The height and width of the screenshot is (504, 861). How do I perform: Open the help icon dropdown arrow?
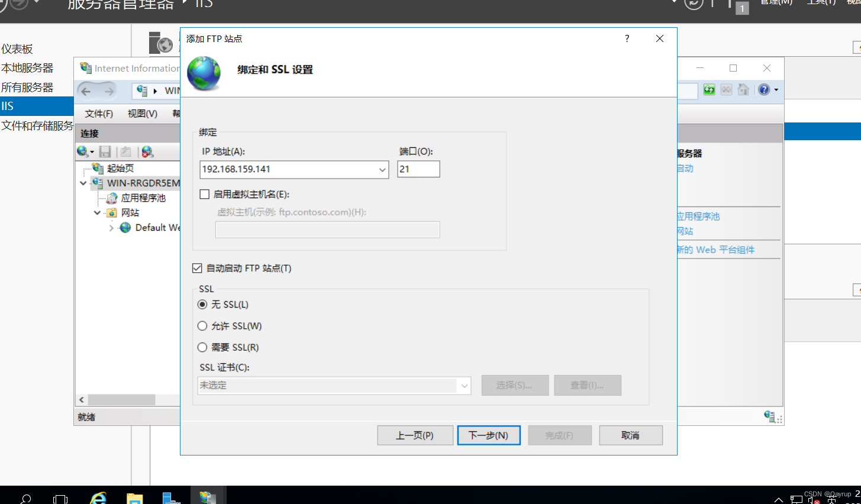click(776, 90)
